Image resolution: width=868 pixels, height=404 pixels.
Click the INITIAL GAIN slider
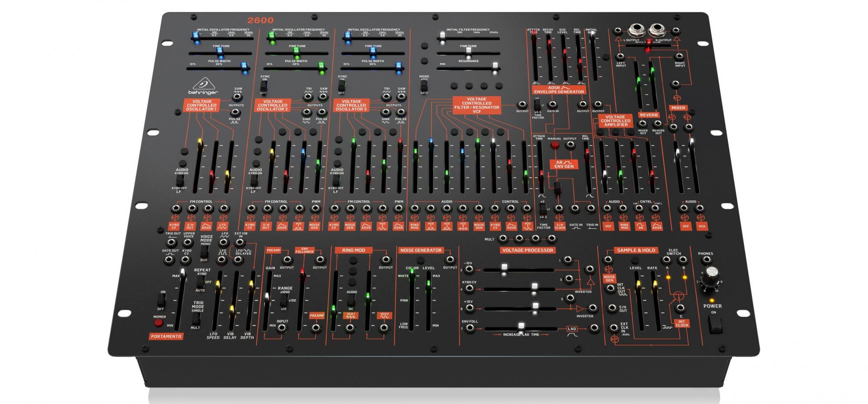pos(593,56)
